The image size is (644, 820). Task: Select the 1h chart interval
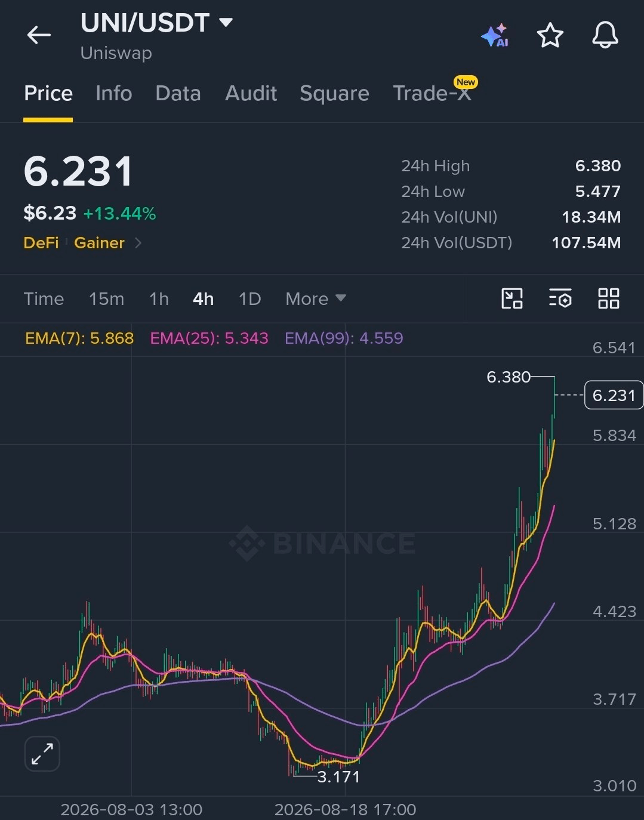(159, 298)
